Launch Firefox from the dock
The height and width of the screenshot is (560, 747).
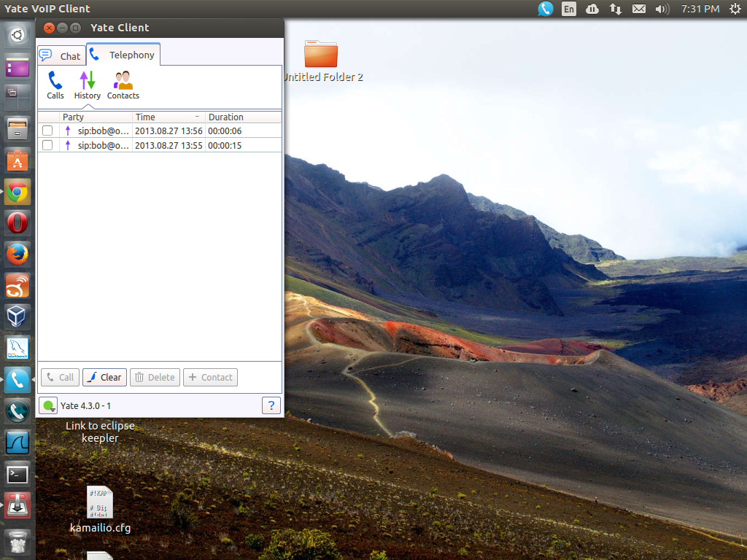click(x=17, y=254)
